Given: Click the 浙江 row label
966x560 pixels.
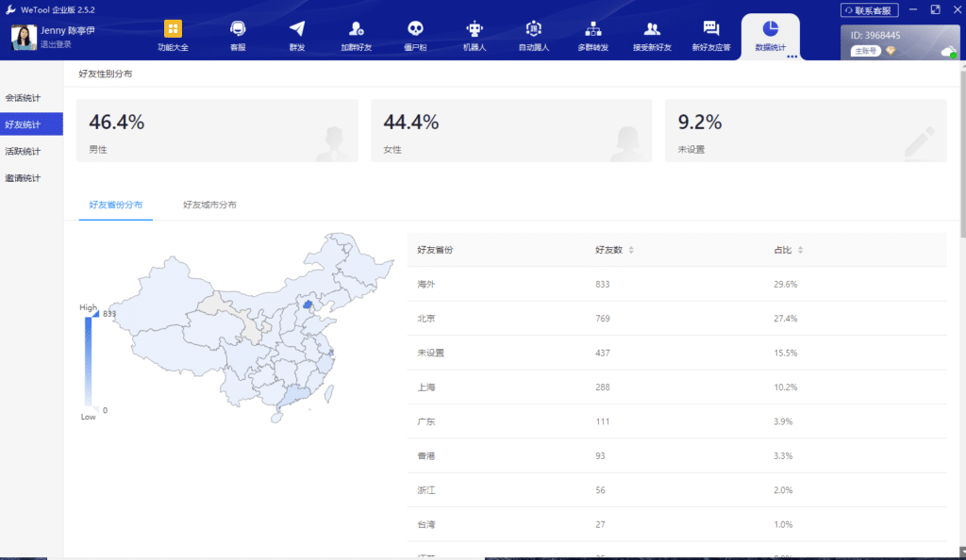Looking at the screenshot, I should point(425,490).
